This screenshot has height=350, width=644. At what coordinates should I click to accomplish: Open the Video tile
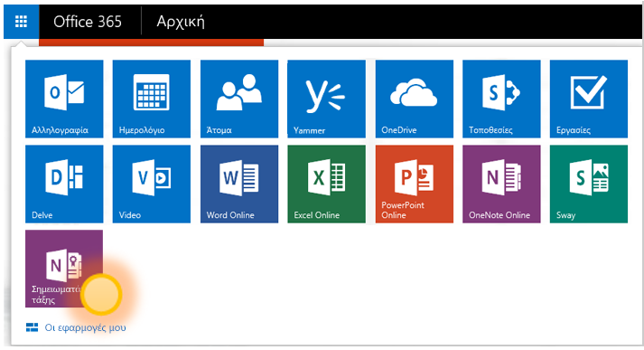152,184
